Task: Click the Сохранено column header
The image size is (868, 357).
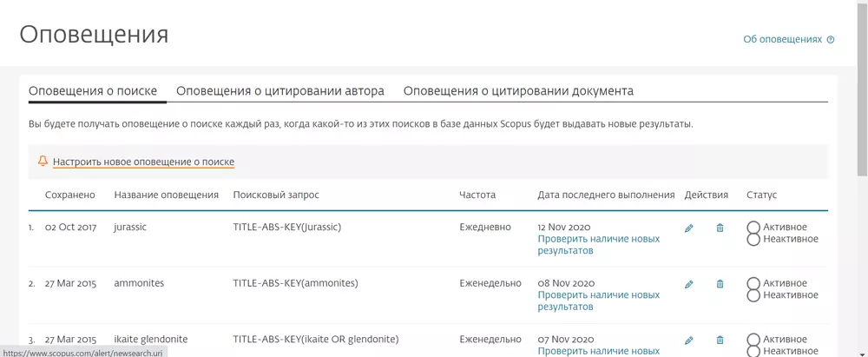Action: (x=69, y=195)
